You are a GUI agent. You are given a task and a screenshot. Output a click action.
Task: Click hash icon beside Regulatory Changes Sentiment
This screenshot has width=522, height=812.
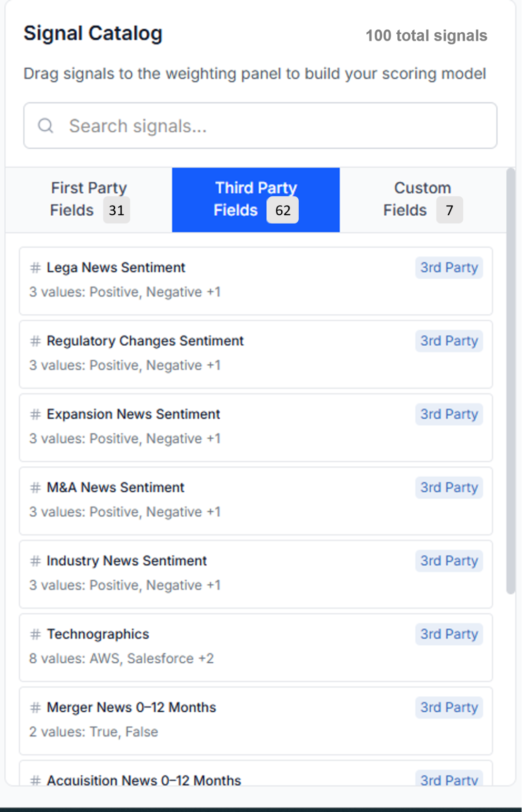click(x=36, y=341)
